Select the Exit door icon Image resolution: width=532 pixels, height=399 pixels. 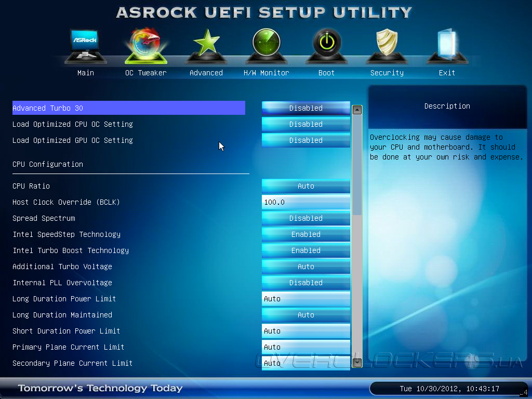point(447,46)
